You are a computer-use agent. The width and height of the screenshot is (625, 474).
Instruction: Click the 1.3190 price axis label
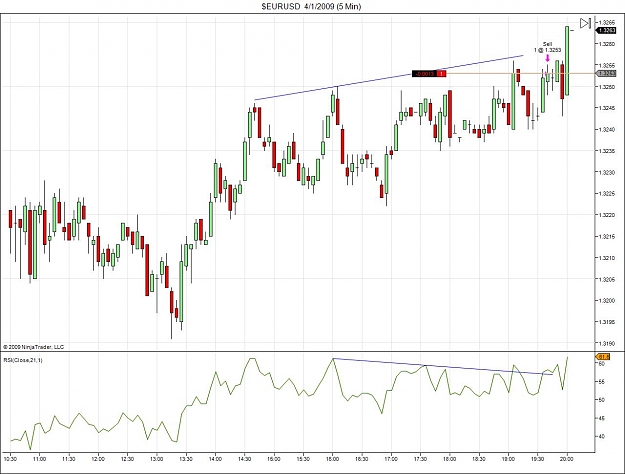pyautogui.click(x=606, y=343)
